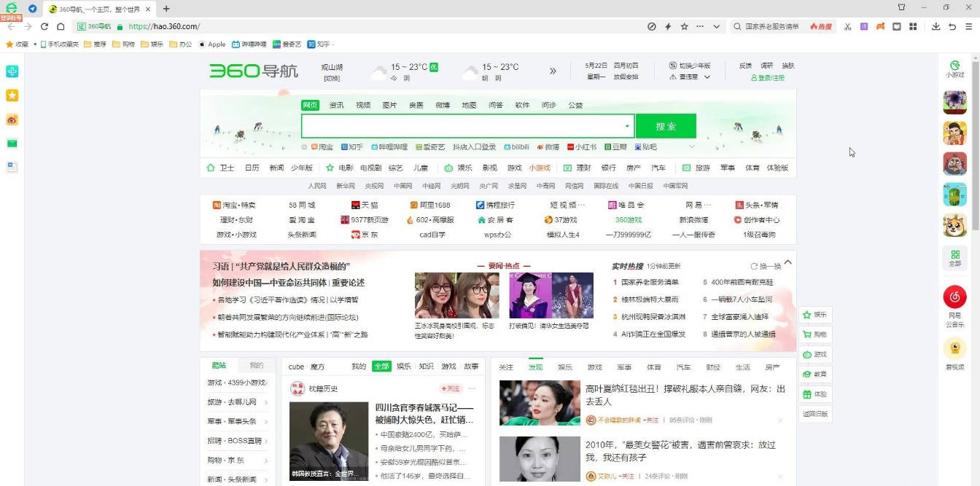Expand weather forecast double-arrow
980x486 pixels.
coord(553,71)
